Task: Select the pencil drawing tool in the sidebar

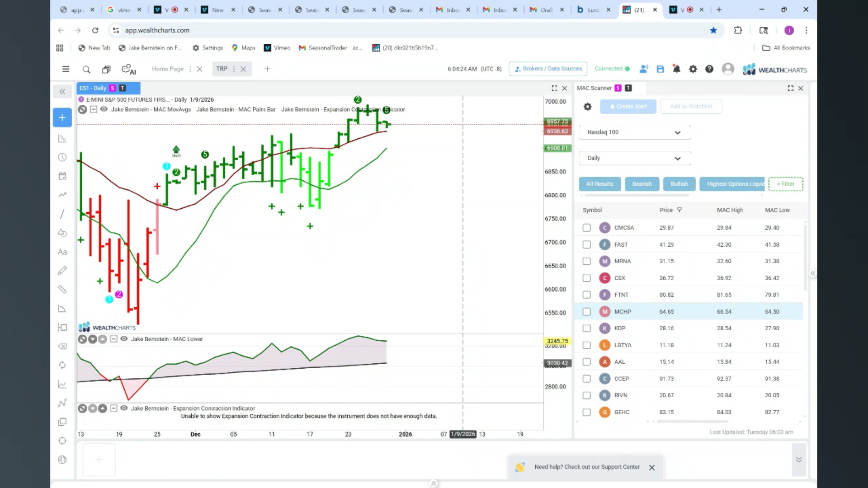Action: (62, 271)
